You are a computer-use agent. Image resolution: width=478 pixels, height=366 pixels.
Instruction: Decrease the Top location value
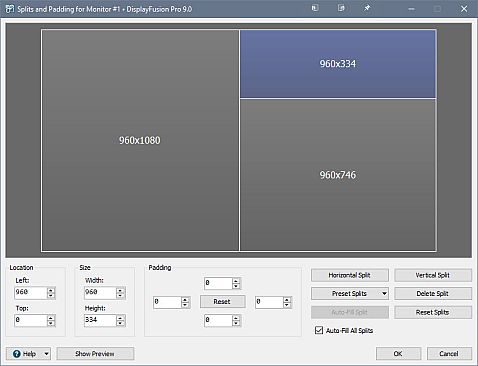tap(51, 324)
